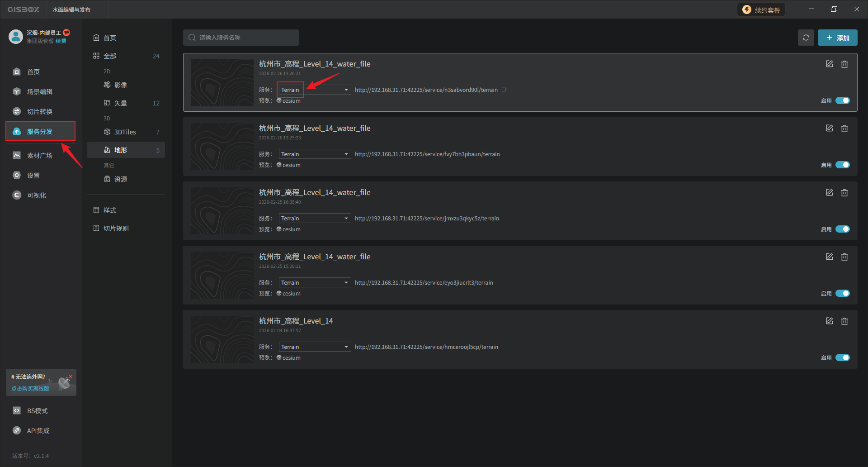Expand Terrain dropdown of the second service
The image size is (868, 467).
coord(315,154)
